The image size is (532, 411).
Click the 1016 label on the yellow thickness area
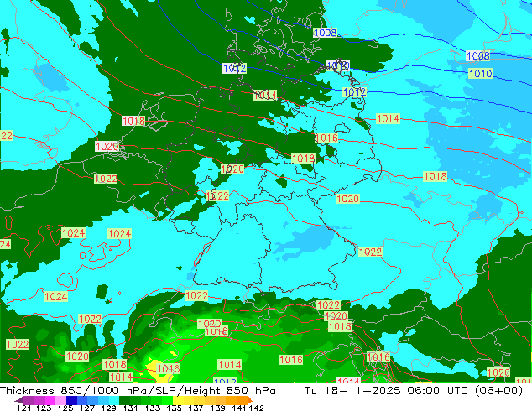pyautogui.click(x=169, y=368)
